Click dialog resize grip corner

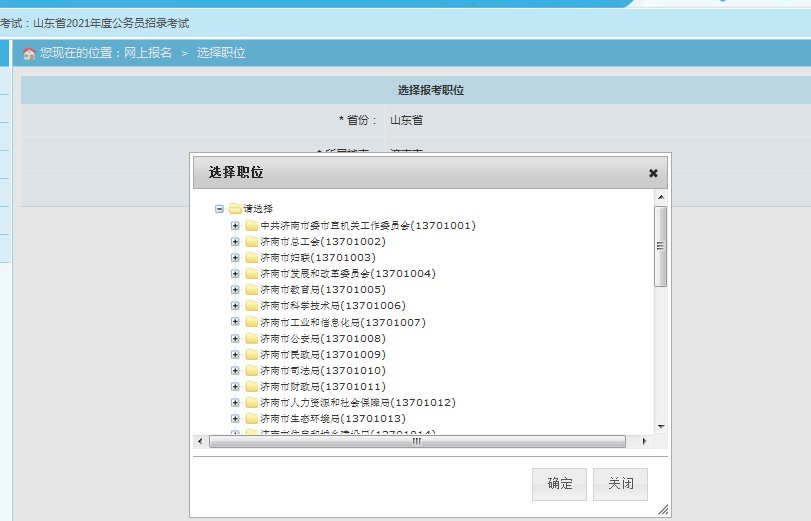tap(663, 510)
